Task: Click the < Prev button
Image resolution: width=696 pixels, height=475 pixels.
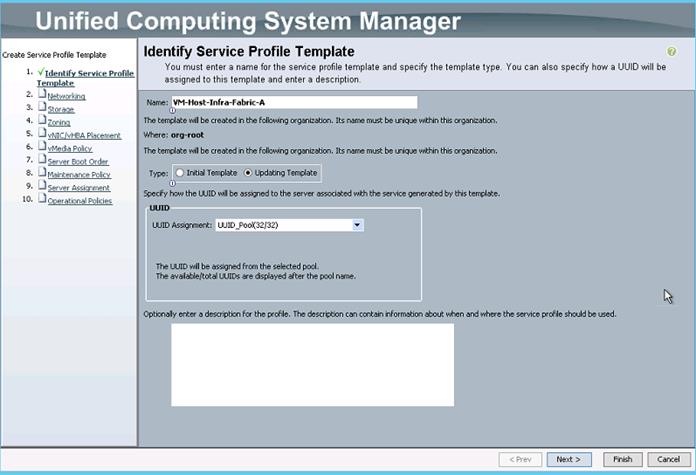Action: coord(520,459)
